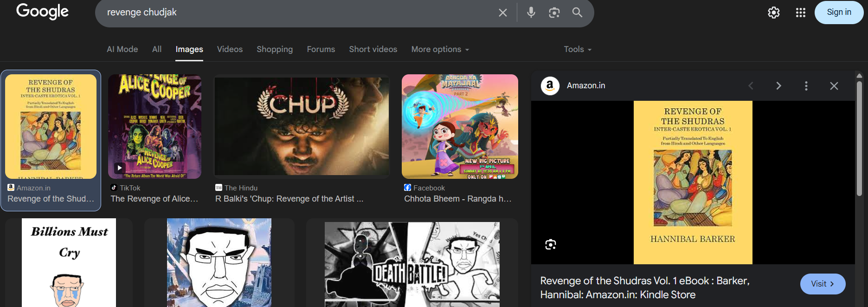Open Revenge of the Shudras Vol. 1 eBook title
868x307 pixels.
point(645,287)
